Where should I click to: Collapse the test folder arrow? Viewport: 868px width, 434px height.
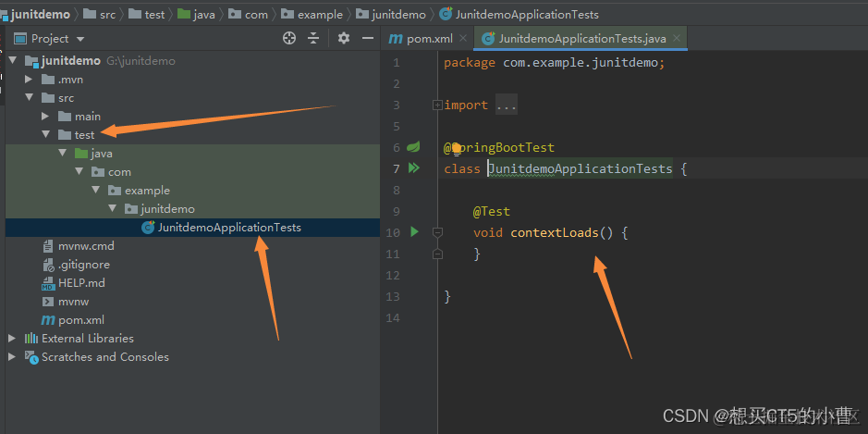point(45,135)
